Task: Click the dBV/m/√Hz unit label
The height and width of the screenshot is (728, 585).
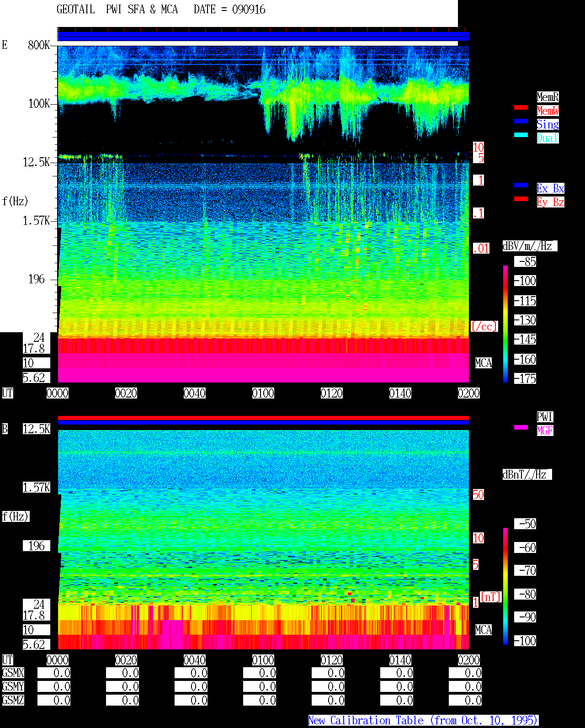Action: tap(530, 246)
